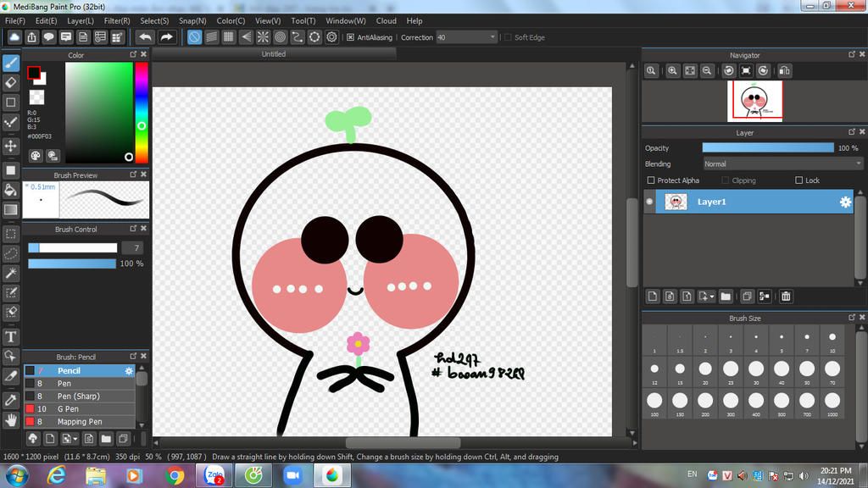Expand the add-brush dropdown in Brush panel
868x488 pixels.
coord(75,440)
